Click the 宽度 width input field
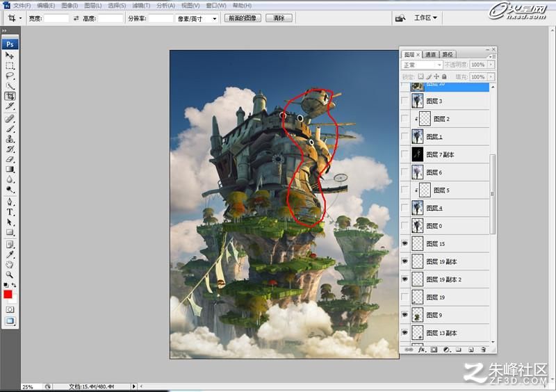This screenshot has width=556, height=392. pos(56,18)
